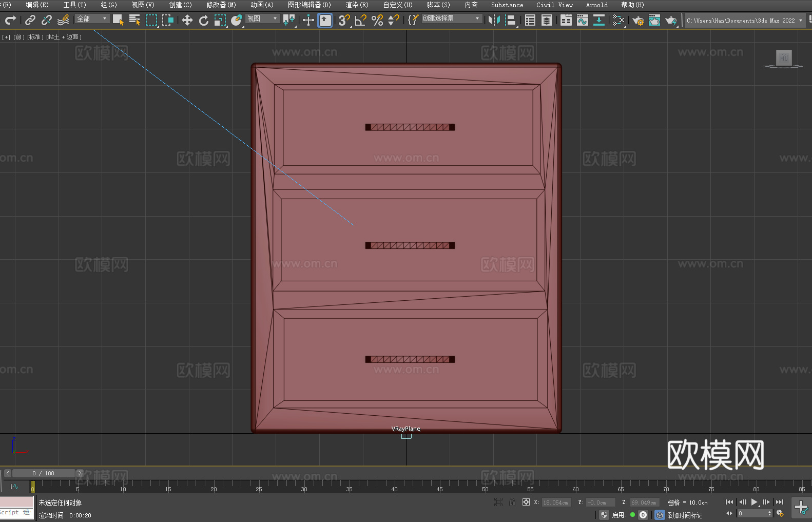Toggle the Scene Explorer
The height and width of the screenshot is (522, 812).
point(530,20)
